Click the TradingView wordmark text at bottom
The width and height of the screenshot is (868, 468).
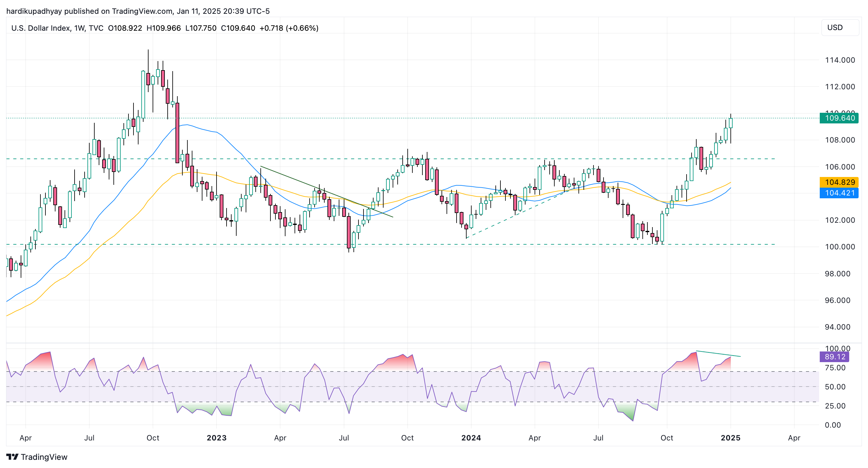pos(44,457)
